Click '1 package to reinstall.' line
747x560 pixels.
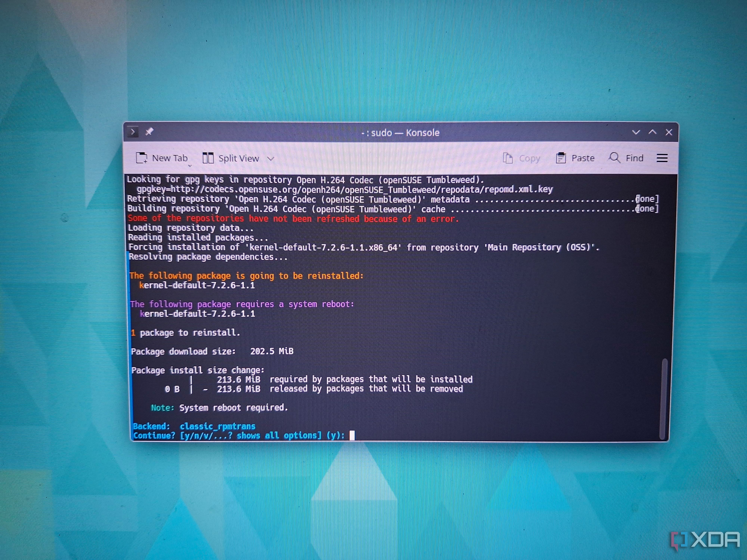(x=185, y=333)
